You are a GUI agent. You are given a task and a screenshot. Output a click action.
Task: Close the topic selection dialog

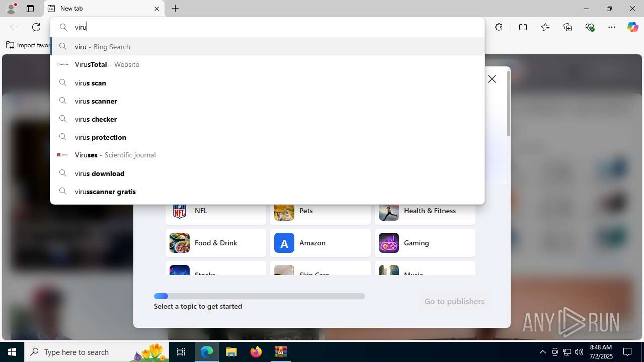(x=492, y=79)
